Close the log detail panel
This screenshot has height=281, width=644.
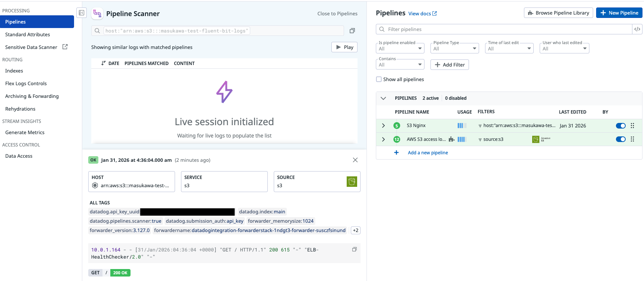355,160
